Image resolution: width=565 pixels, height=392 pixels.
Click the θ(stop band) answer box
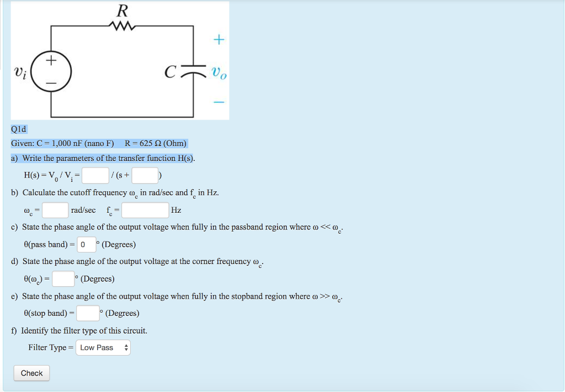(88, 313)
